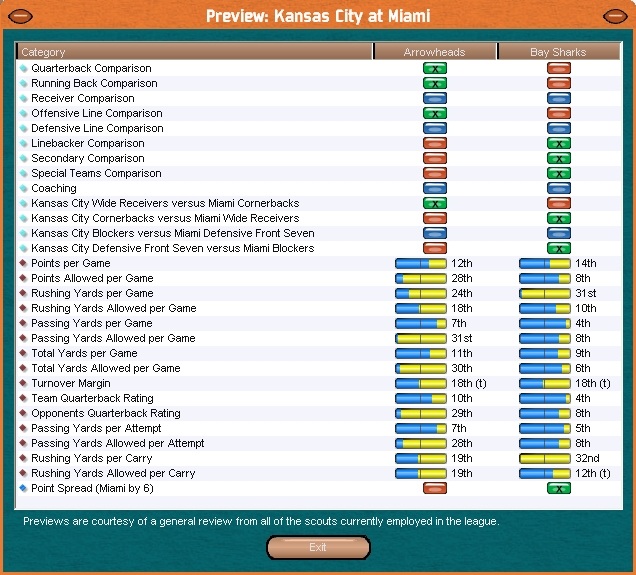Click Arrowheads red icon for Secondary Comparison

tap(434, 158)
